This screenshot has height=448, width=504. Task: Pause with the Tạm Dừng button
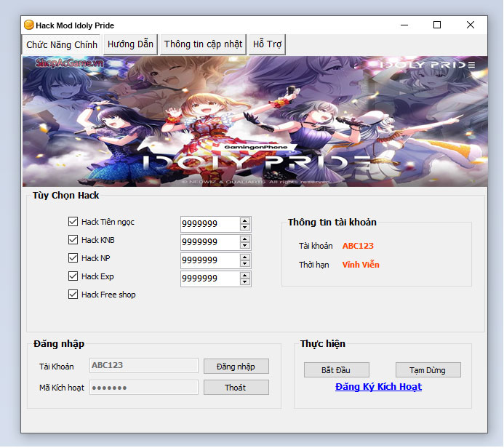(x=428, y=370)
